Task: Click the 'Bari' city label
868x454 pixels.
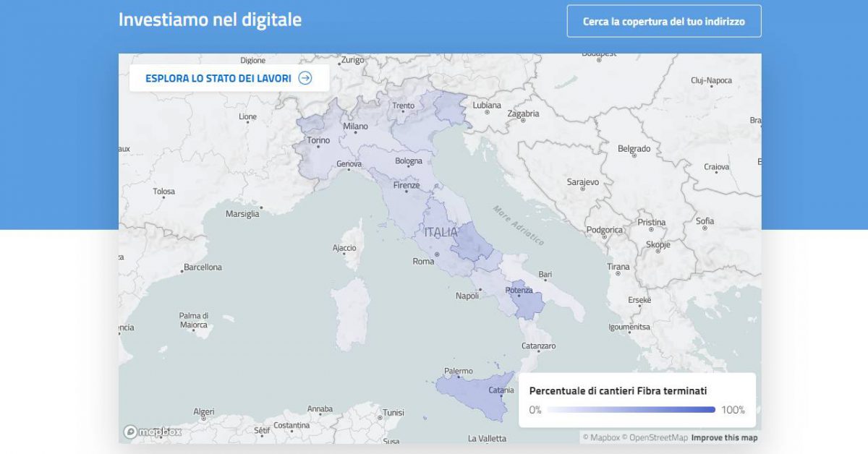Action: tap(545, 275)
